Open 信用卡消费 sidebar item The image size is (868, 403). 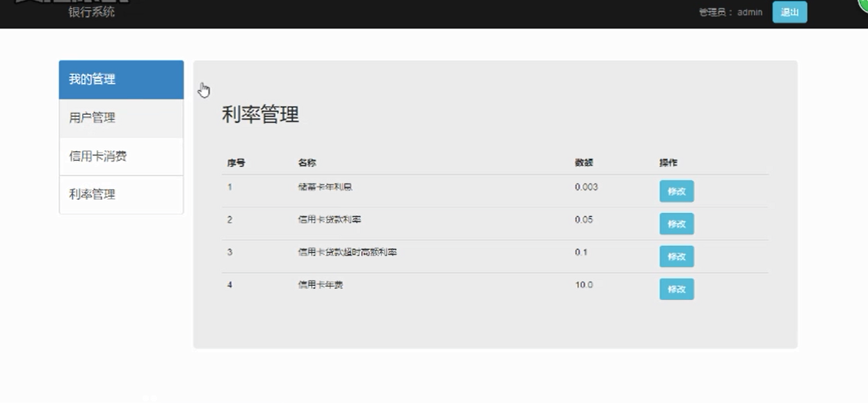tap(121, 157)
